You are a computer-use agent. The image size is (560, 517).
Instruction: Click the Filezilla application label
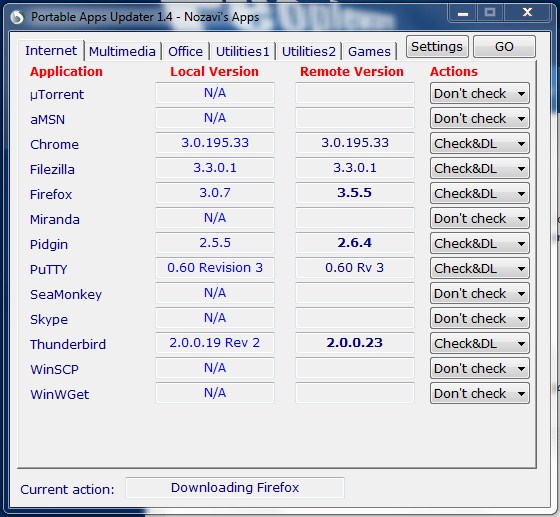coord(52,170)
